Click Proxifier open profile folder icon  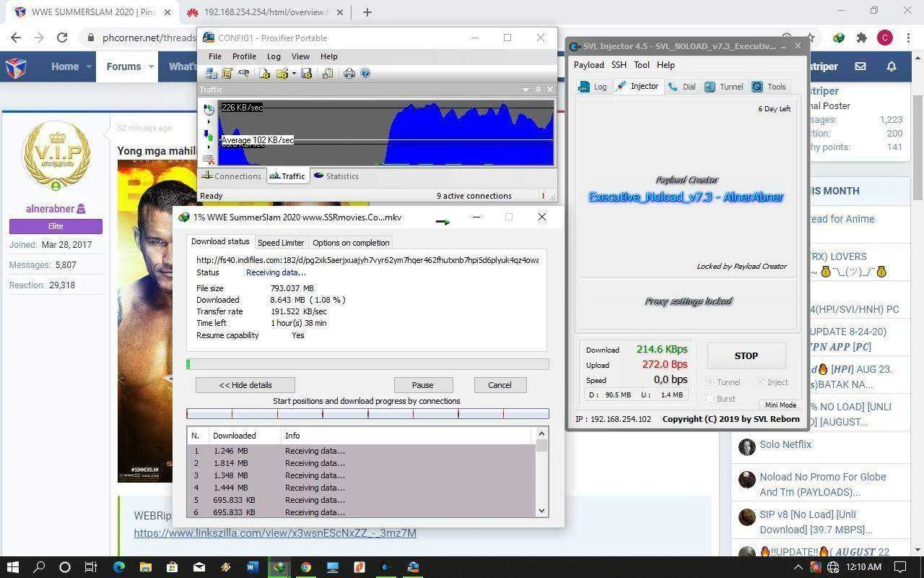282,73
